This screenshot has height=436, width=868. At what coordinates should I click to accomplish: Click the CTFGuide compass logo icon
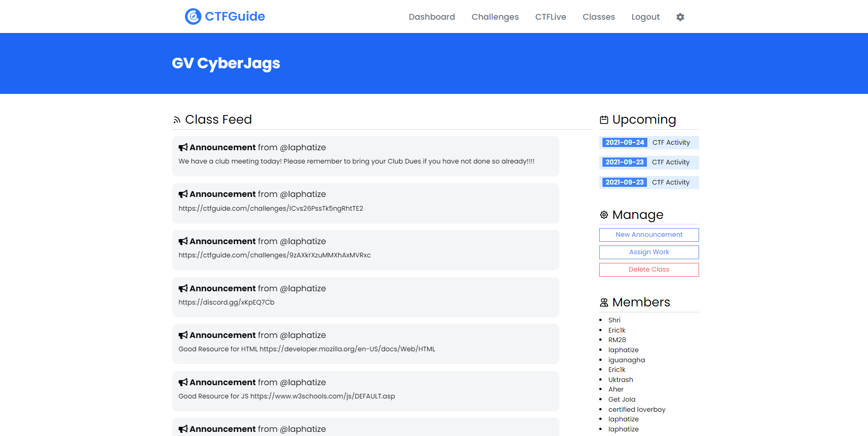coord(193,16)
